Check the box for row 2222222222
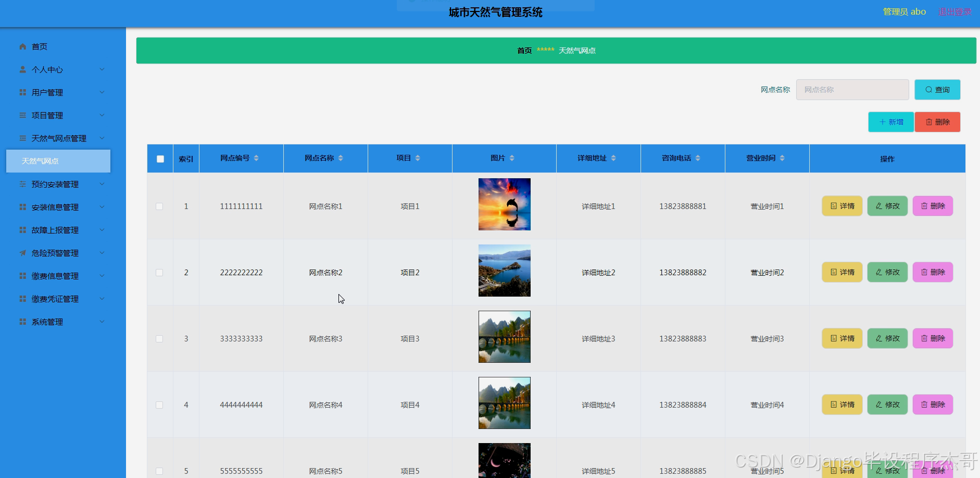Viewport: 980px width, 478px height. pyautogui.click(x=159, y=273)
